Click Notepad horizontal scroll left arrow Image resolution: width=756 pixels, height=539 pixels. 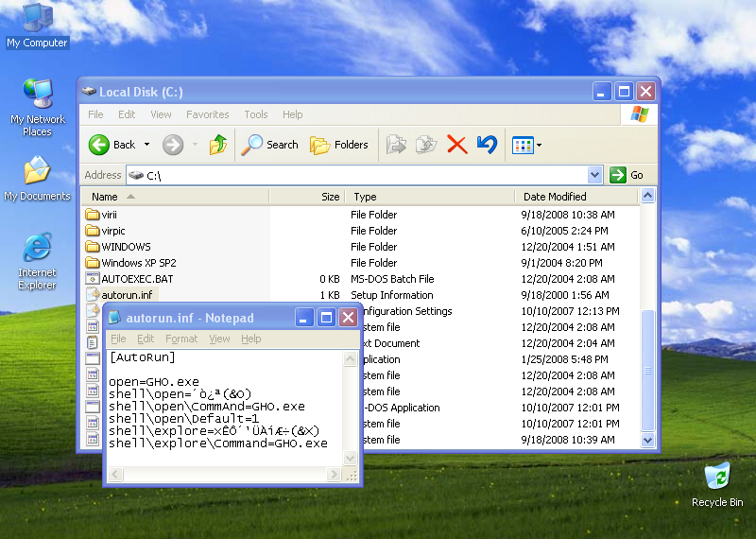point(114,475)
